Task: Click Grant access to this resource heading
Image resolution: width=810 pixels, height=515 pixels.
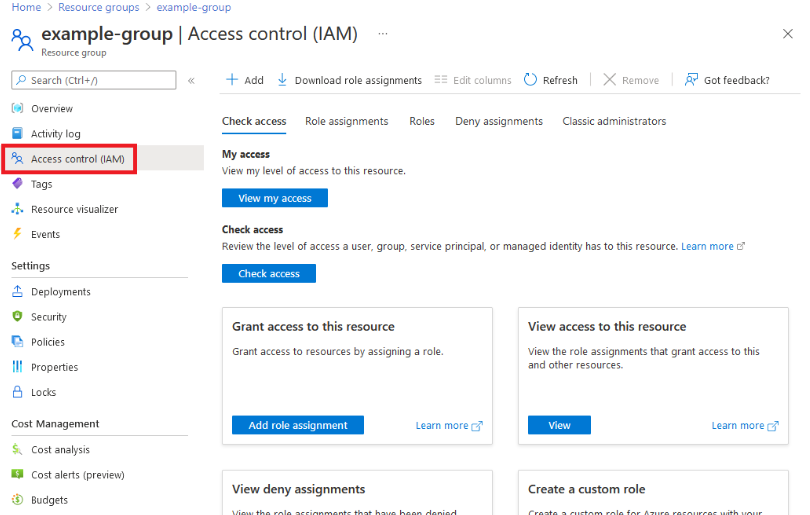Action: (x=313, y=326)
